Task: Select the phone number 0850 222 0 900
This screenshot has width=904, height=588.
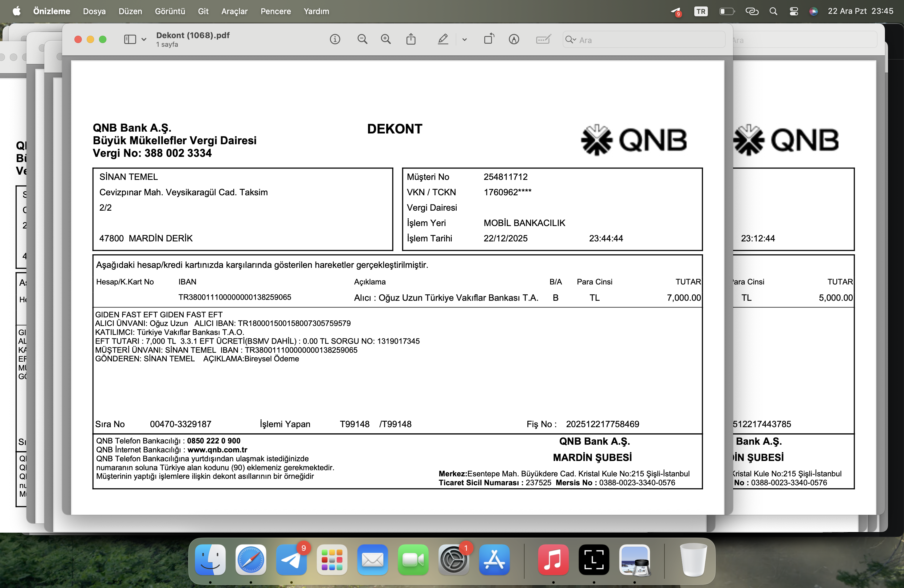Action: click(213, 441)
